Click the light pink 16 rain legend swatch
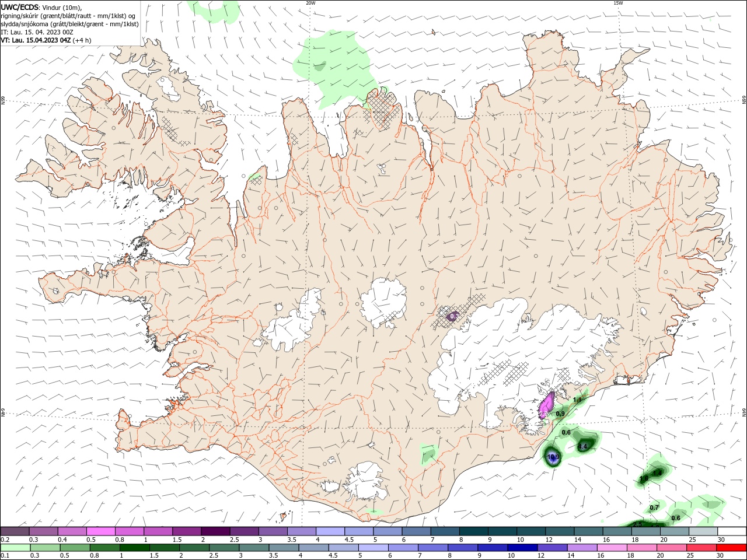This screenshot has width=747, height=560. pos(612,547)
